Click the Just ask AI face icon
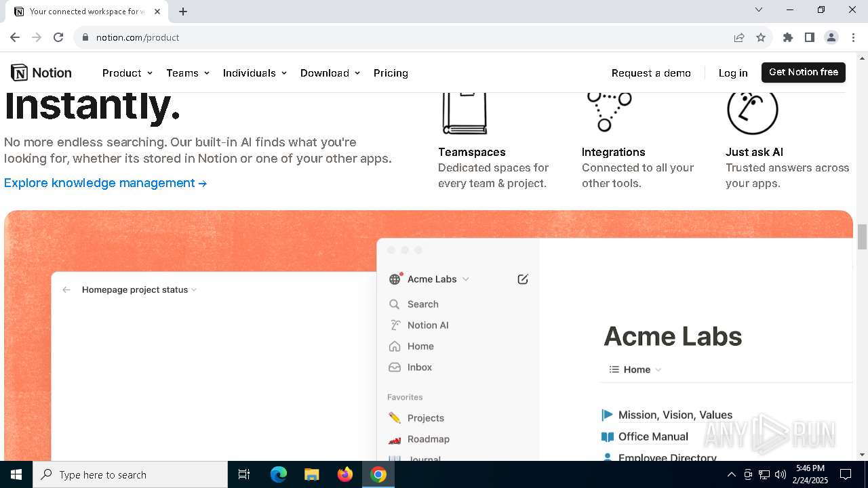868x488 pixels. pyautogui.click(x=752, y=113)
